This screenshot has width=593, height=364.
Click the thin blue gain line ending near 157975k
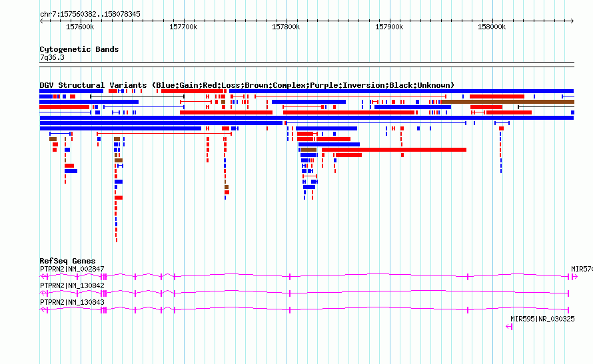376,123
